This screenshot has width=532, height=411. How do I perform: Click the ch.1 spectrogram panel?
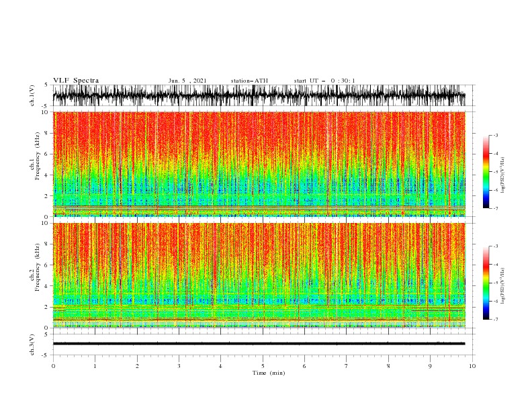click(259, 164)
